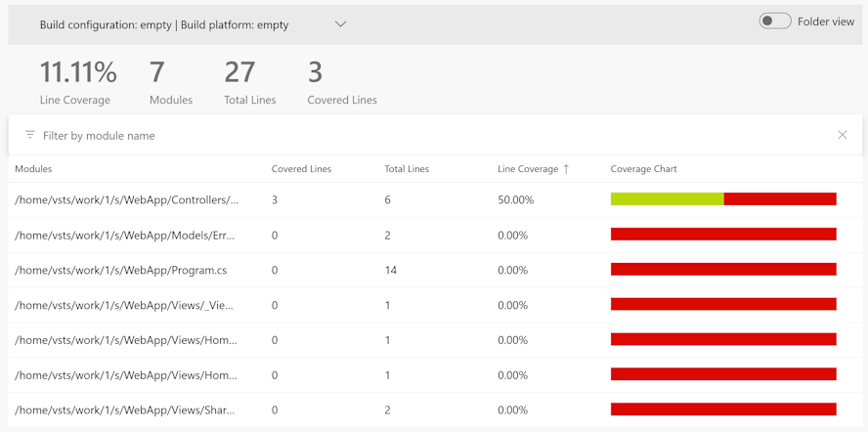Click the green portion of Controllers coverage bar
868x432 pixels.
coord(667,198)
